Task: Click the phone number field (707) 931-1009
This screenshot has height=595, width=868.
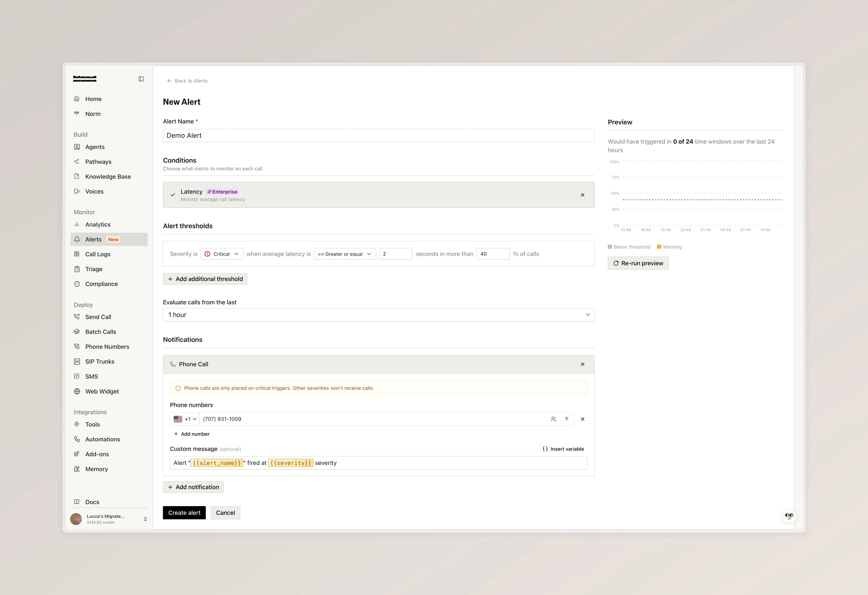Action: 373,419
